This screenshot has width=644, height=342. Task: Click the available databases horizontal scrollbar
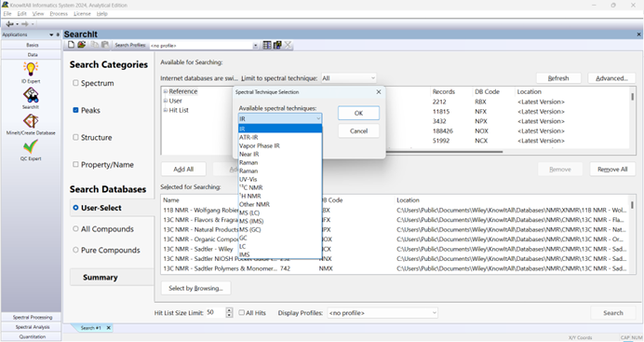pyautogui.click(x=444, y=152)
